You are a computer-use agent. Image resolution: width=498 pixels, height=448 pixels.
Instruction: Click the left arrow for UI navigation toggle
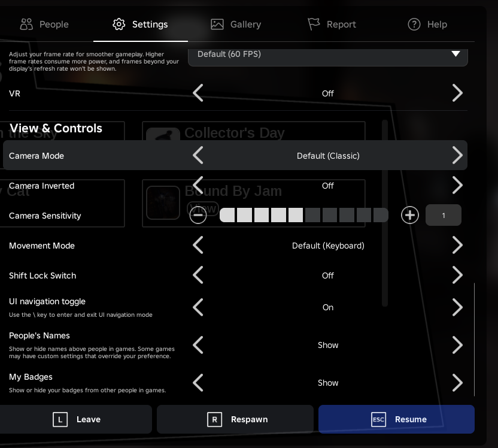(x=198, y=307)
